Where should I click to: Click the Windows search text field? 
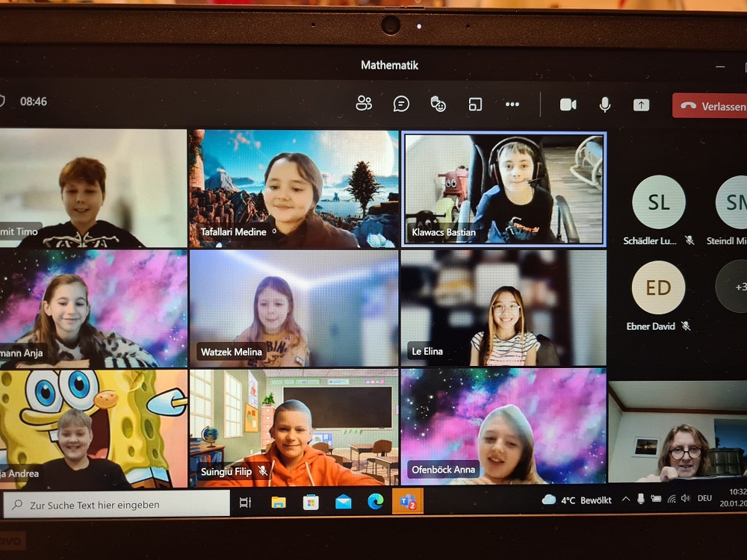pyautogui.click(x=120, y=505)
